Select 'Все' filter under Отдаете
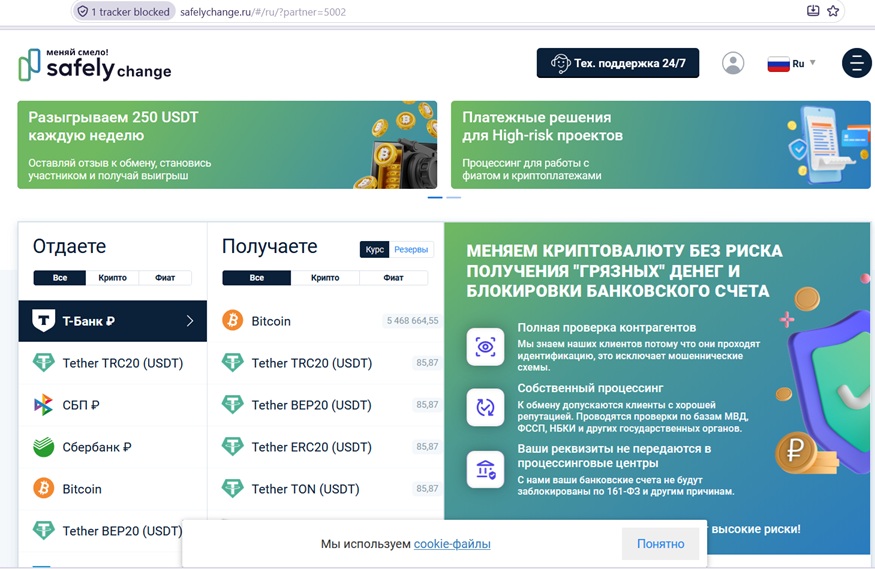 coord(60,278)
